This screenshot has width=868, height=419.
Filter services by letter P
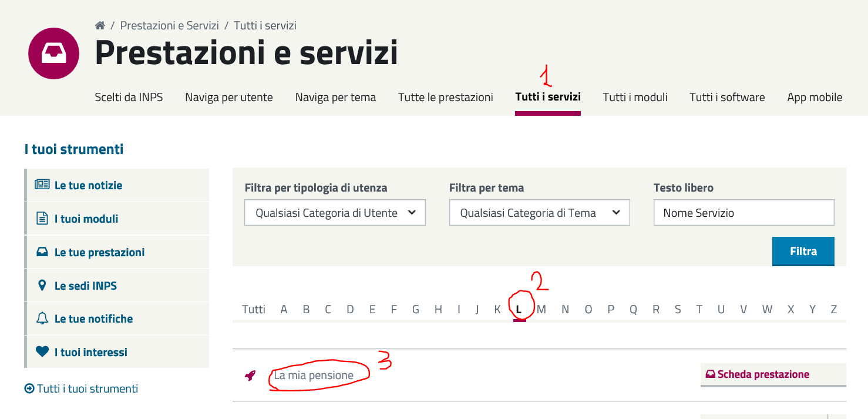(611, 309)
